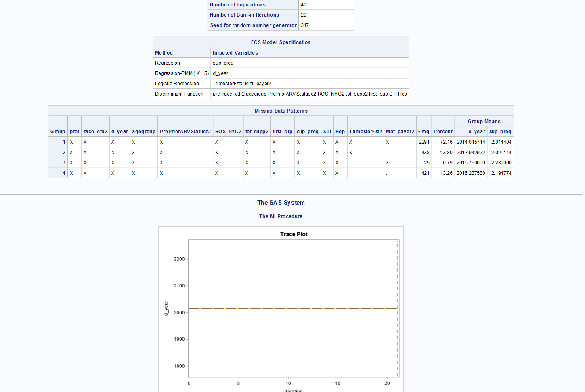Click the FCS Model Specification table header
Screen dimensions: 585x392
281,42
